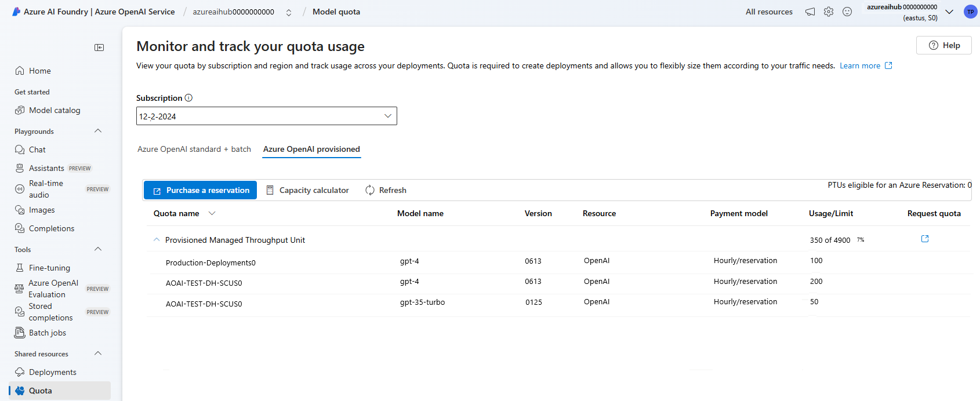Click the Chat playground icon
Image resolution: width=980 pixels, height=401 pixels.
coord(20,150)
